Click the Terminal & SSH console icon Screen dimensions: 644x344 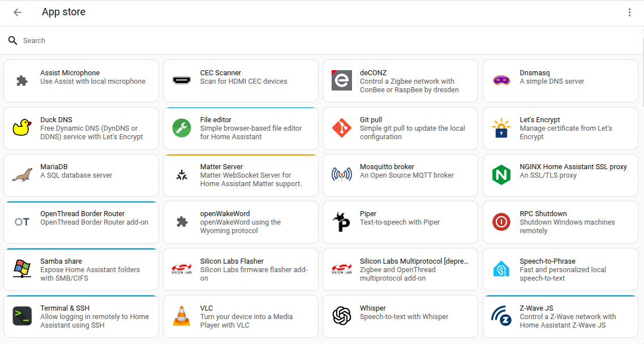coord(21,316)
